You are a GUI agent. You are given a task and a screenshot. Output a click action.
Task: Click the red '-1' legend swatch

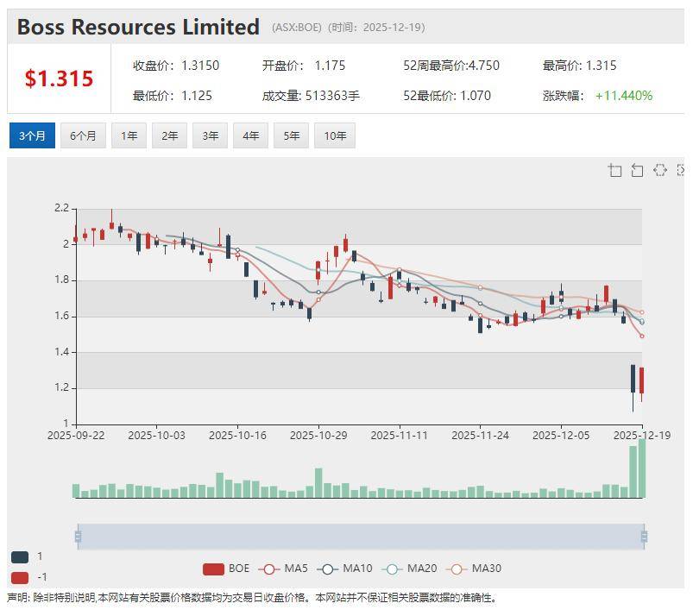[20, 577]
